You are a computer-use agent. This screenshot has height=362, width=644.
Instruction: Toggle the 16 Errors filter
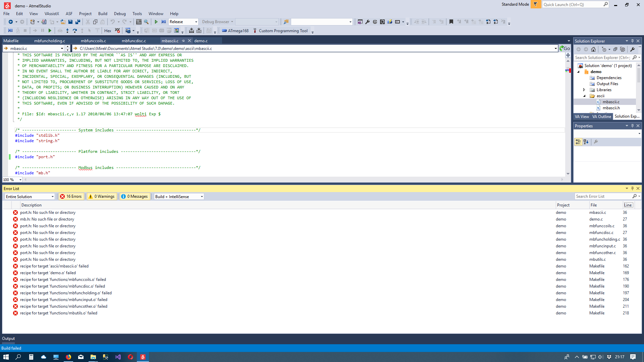[71, 197]
